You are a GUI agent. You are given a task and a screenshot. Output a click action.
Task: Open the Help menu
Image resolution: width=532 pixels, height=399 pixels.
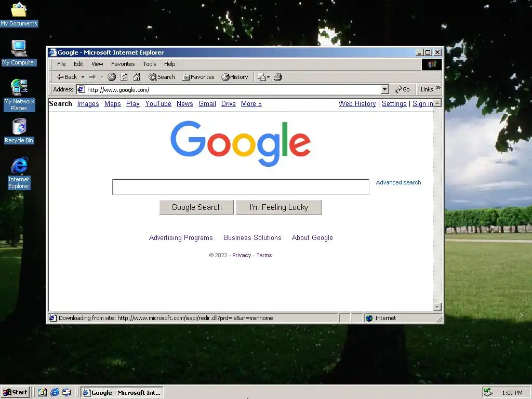170,64
